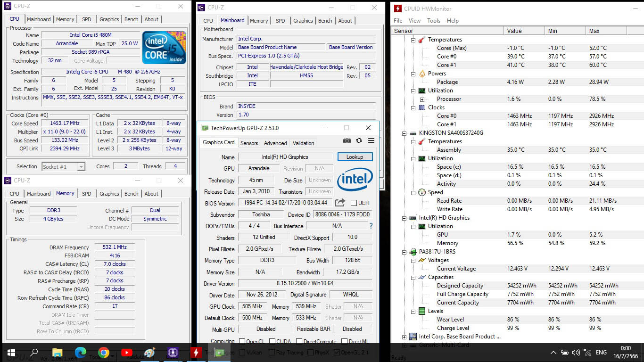Click the BIOS export share icon in GPU-Z

340,203
